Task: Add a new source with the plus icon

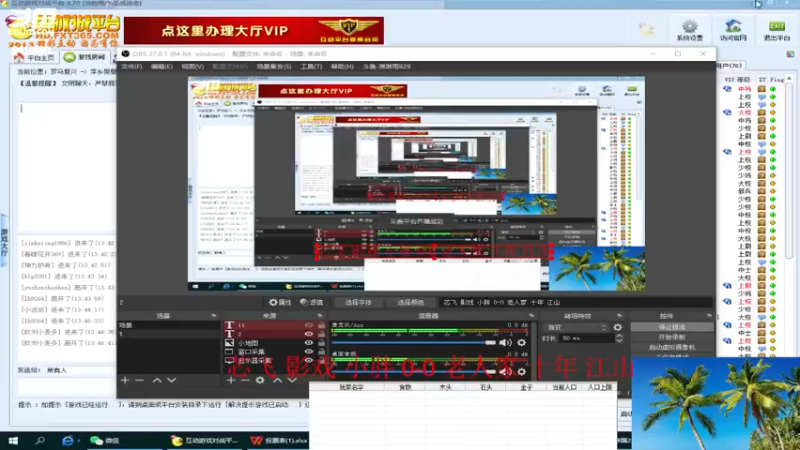Action: (231, 380)
